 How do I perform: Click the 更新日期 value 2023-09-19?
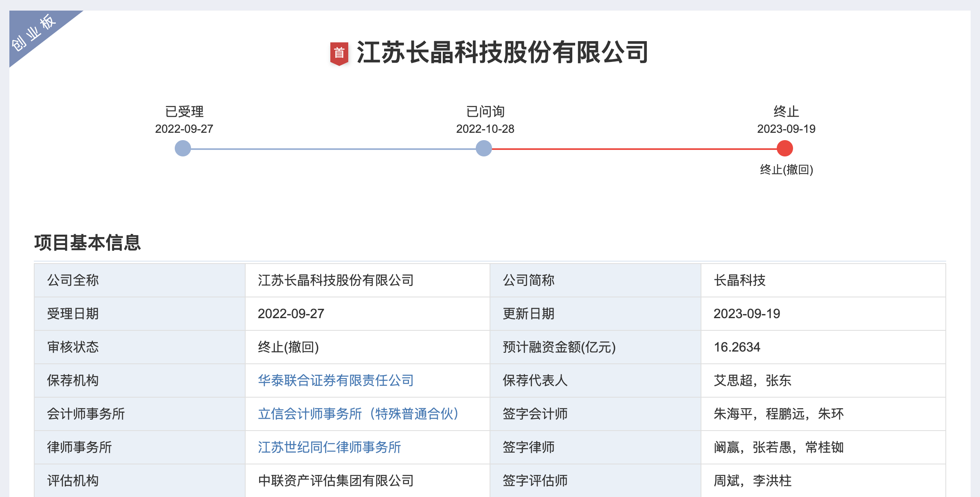(x=747, y=314)
